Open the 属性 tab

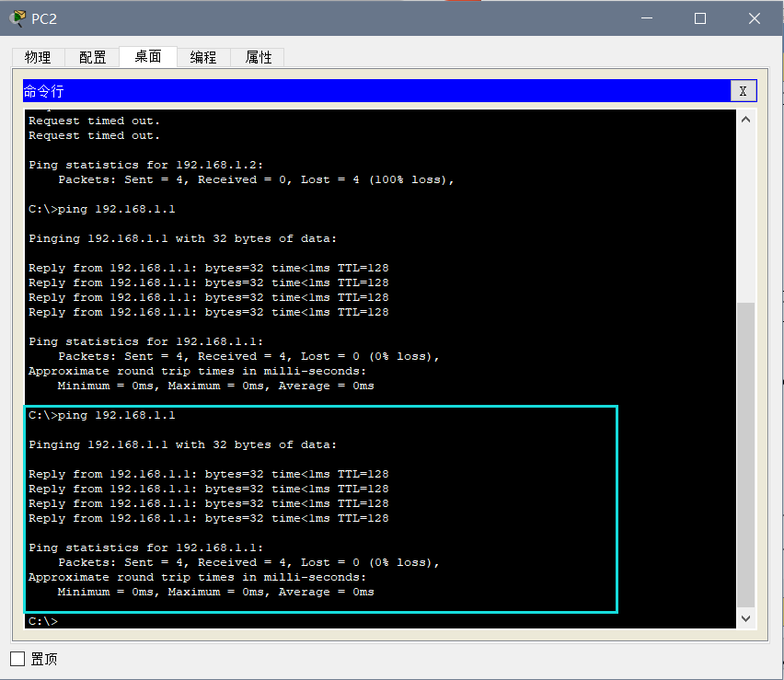(x=258, y=57)
